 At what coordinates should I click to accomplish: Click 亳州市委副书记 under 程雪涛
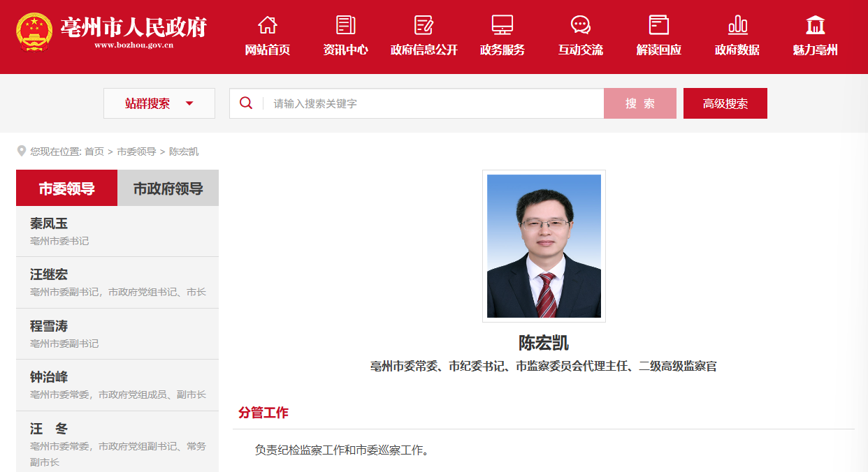coord(64,344)
